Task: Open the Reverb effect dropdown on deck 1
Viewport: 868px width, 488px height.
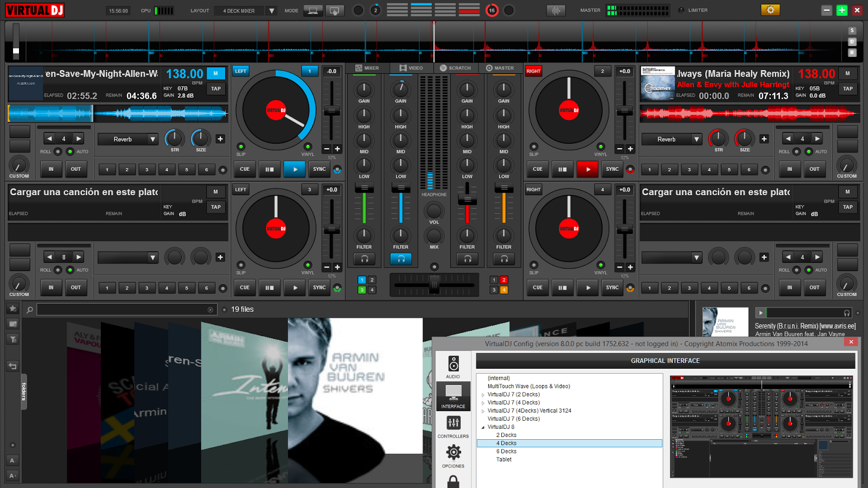Action: point(127,139)
